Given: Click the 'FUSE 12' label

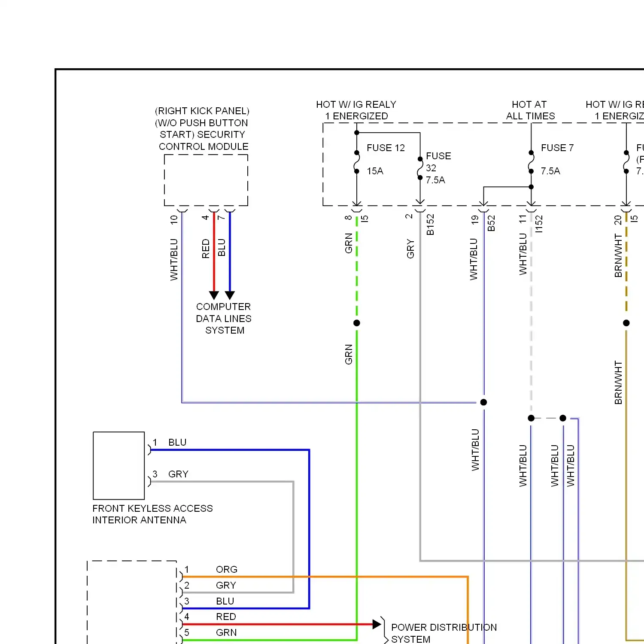Looking at the screenshot, I should tap(386, 148).
